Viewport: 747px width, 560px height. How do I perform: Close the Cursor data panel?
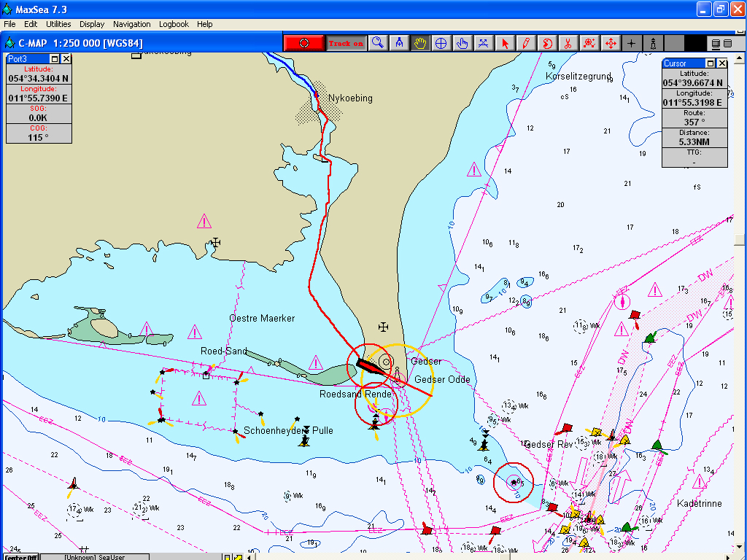(x=722, y=63)
